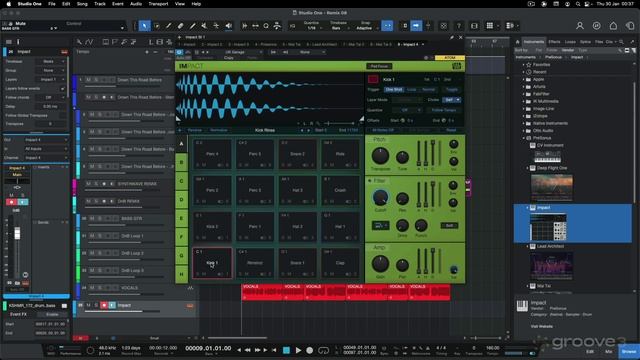Switch to browser Files tab
The image size is (640, 360).
pyautogui.click(x=599, y=42)
